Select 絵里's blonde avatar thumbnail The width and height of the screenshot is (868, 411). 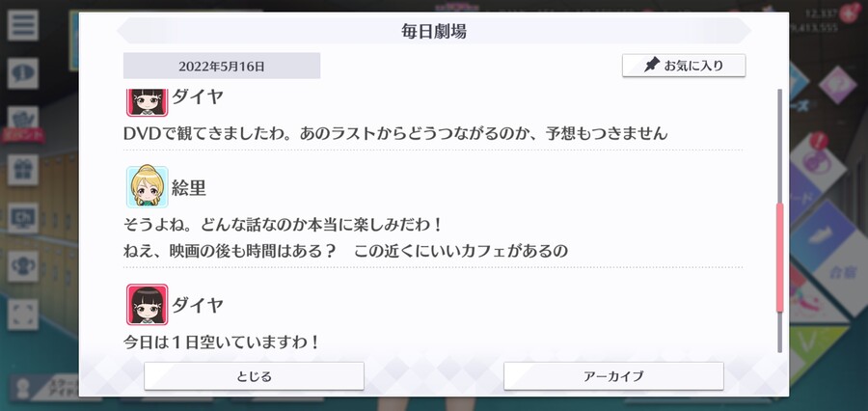[x=148, y=186]
